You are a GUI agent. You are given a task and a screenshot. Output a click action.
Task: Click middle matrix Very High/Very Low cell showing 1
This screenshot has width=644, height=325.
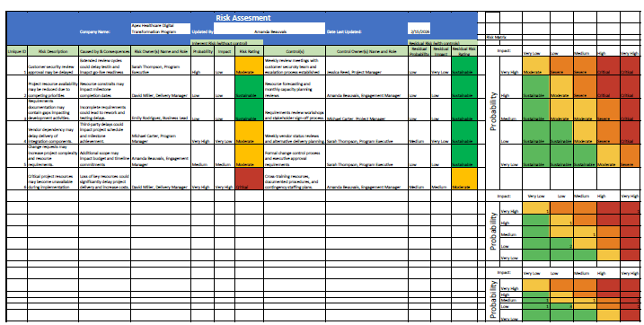point(535,207)
